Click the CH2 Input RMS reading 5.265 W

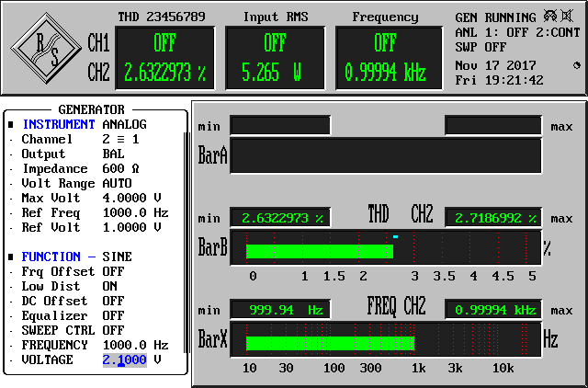pos(275,73)
